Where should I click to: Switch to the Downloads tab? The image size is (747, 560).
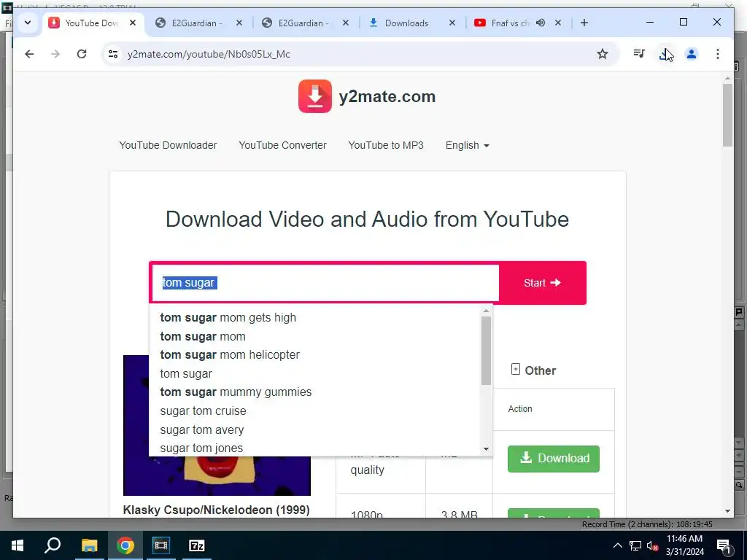point(406,23)
